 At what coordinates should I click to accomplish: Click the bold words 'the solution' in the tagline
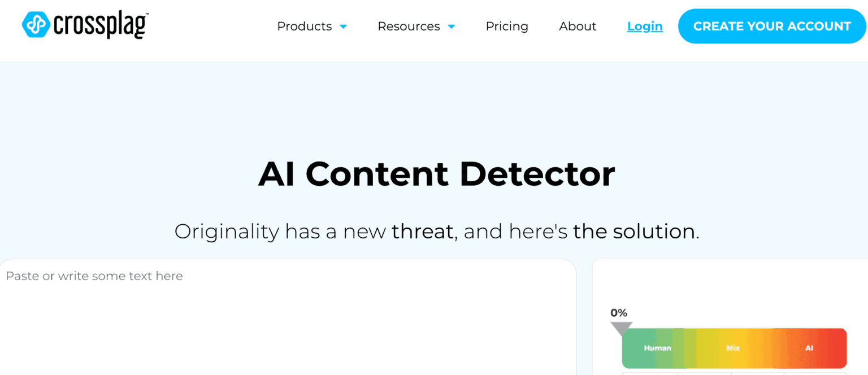coord(633,232)
